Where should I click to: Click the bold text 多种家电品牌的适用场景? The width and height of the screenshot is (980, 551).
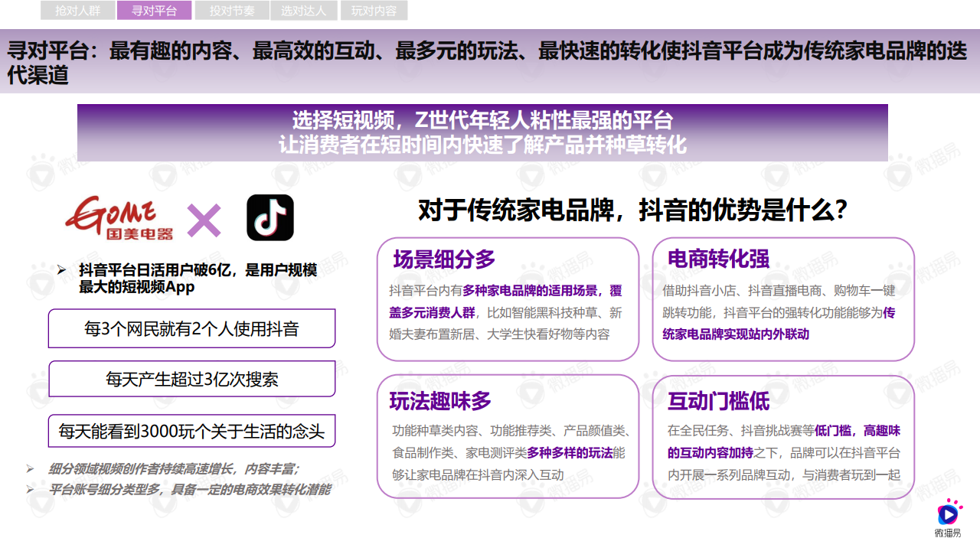529,291
